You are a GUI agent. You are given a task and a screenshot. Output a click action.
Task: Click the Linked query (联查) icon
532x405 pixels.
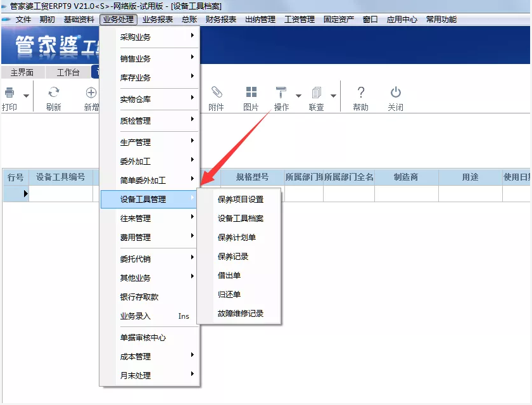tap(316, 93)
